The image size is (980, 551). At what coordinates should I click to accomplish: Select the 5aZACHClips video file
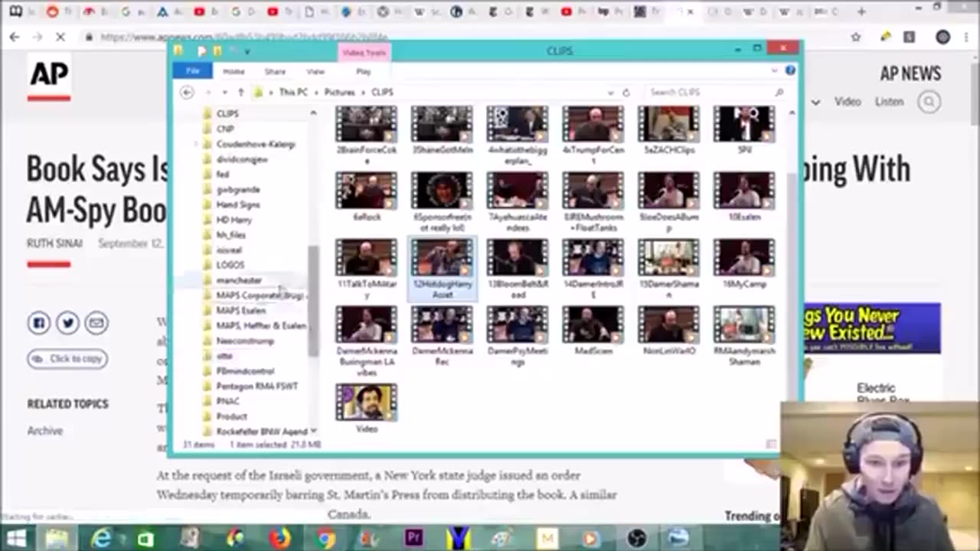pyautogui.click(x=668, y=130)
